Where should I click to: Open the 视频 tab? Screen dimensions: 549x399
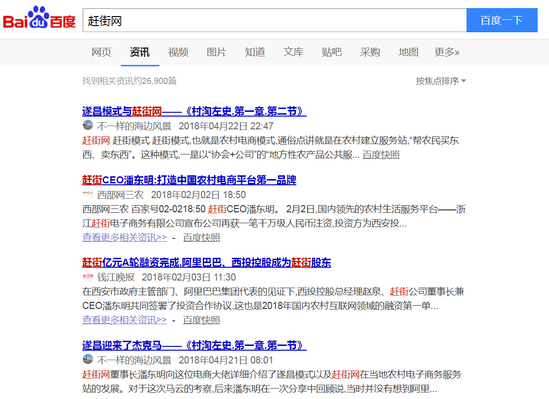[x=178, y=52]
